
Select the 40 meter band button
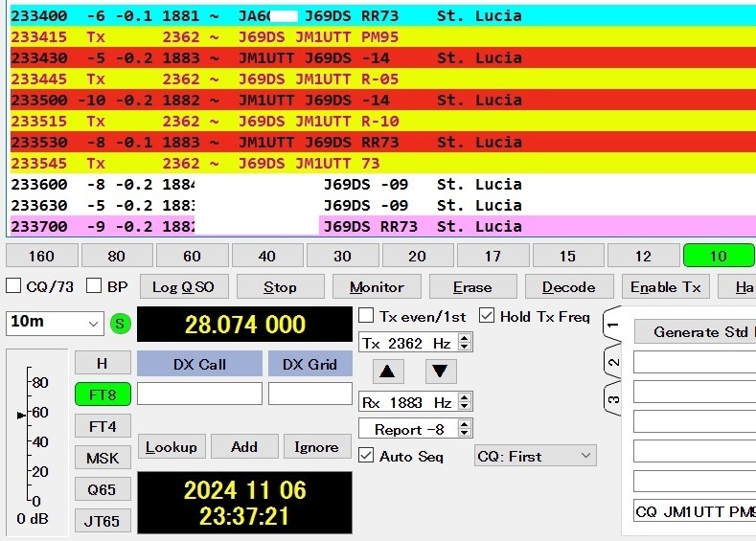[x=267, y=256]
